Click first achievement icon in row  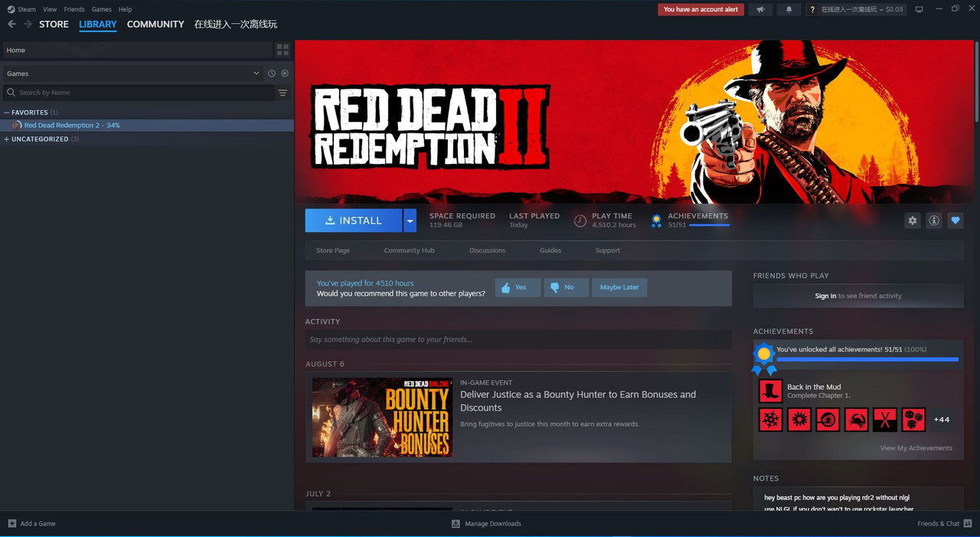coord(770,420)
